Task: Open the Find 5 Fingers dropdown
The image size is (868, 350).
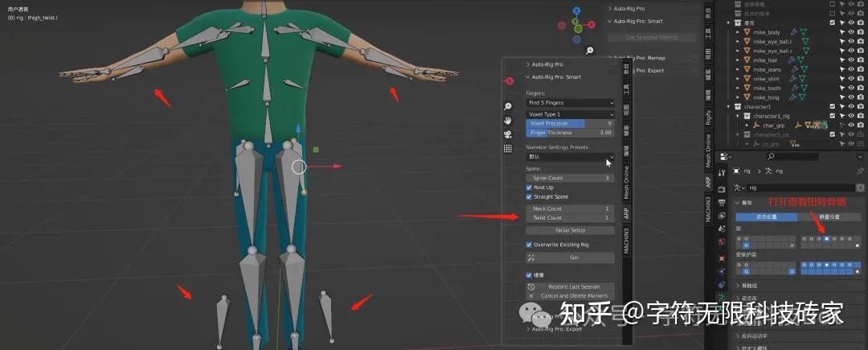Action: [570, 103]
